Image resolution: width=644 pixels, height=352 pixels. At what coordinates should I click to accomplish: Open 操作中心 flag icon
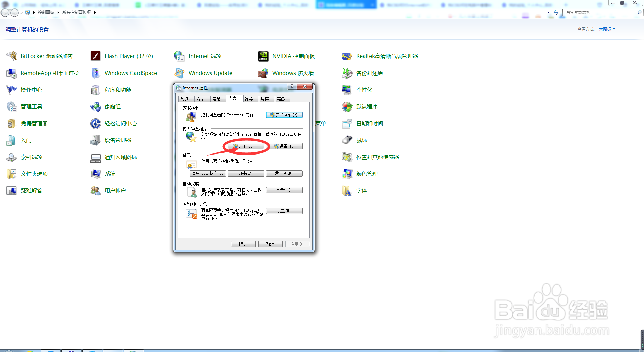12,90
